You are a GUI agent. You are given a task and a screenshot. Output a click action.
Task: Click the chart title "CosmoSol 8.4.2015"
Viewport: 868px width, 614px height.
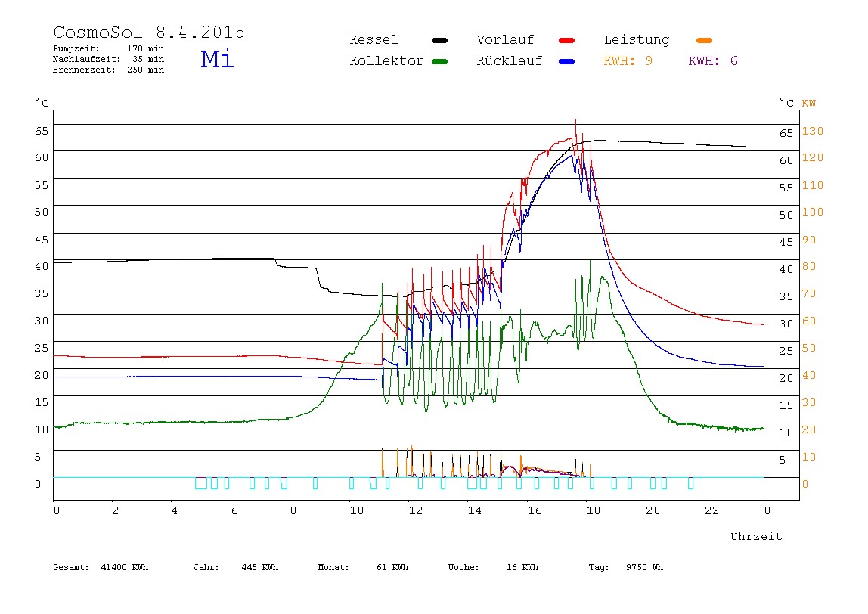tap(149, 32)
